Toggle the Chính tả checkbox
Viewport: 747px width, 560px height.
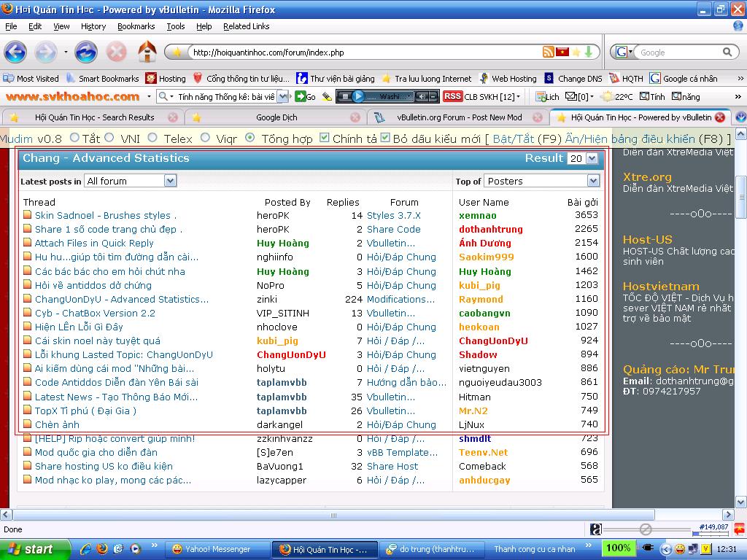tap(325, 138)
